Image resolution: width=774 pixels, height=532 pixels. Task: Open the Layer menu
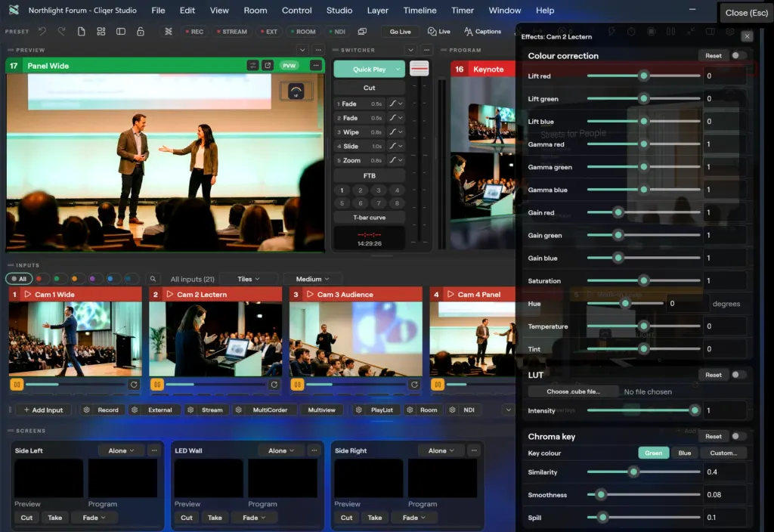pos(378,11)
